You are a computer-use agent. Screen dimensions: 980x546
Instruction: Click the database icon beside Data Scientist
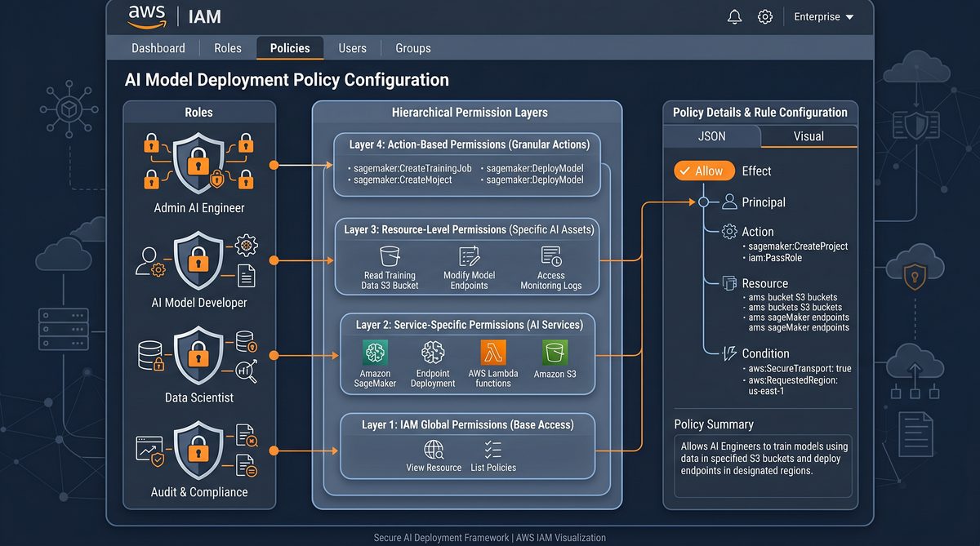pyautogui.click(x=150, y=354)
